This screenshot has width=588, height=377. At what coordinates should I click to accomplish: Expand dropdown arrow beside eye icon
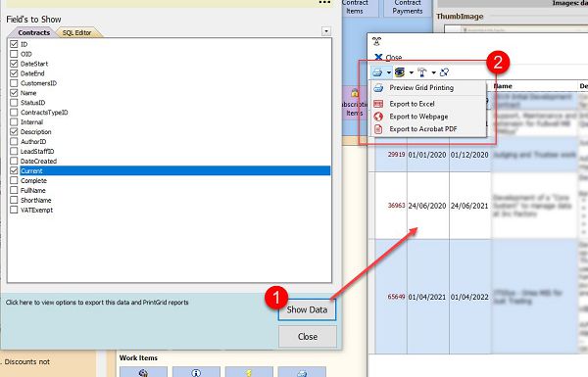(x=412, y=72)
